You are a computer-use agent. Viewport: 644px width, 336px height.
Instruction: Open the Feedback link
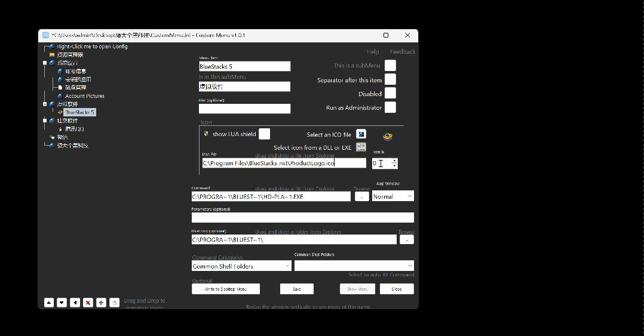403,52
